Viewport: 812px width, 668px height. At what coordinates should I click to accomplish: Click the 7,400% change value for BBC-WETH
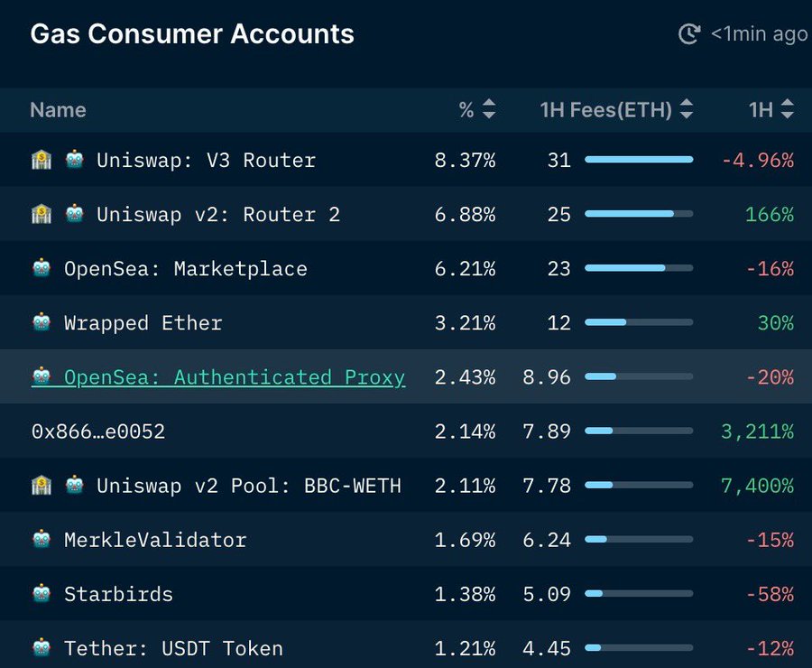tap(757, 486)
